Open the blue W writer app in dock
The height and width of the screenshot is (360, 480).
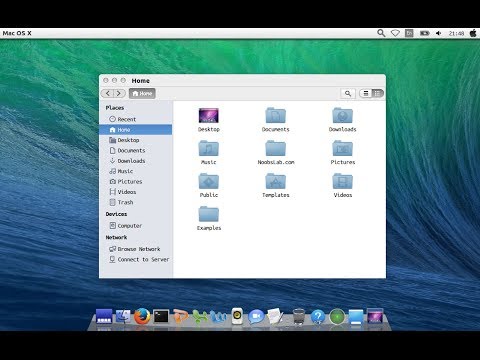(218, 317)
